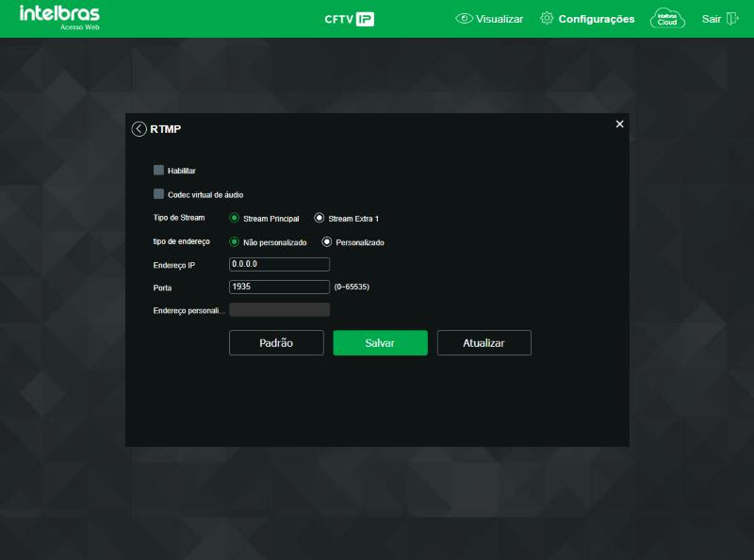Click the Sair logout icon
Viewport: 754px width, 560px height.
pos(732,19)
